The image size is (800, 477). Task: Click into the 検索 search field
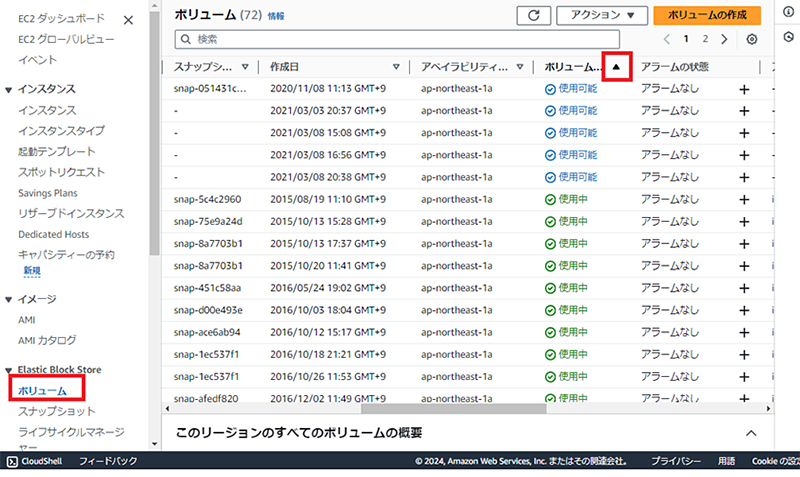(x=397, y=39)
